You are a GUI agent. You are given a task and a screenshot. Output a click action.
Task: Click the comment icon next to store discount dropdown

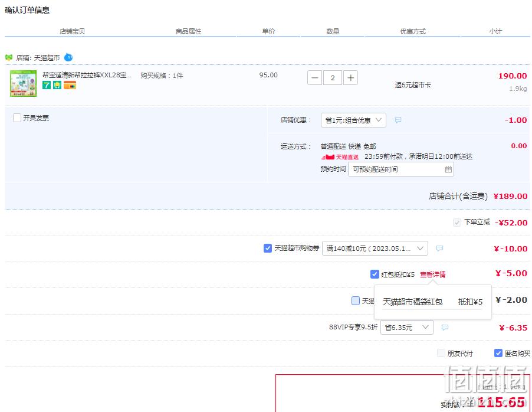[x=398, y=120]
